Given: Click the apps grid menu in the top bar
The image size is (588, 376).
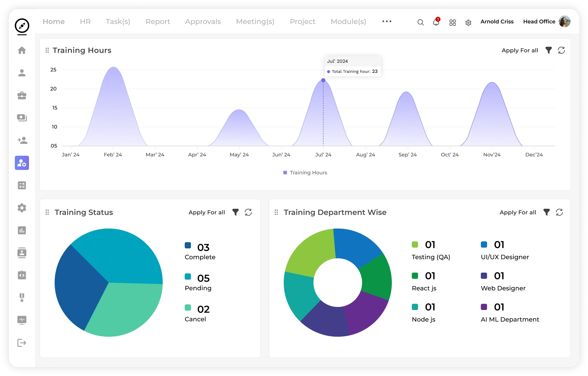Looking at the screenshot, I should pyautogui.click(x=452, y=22).
